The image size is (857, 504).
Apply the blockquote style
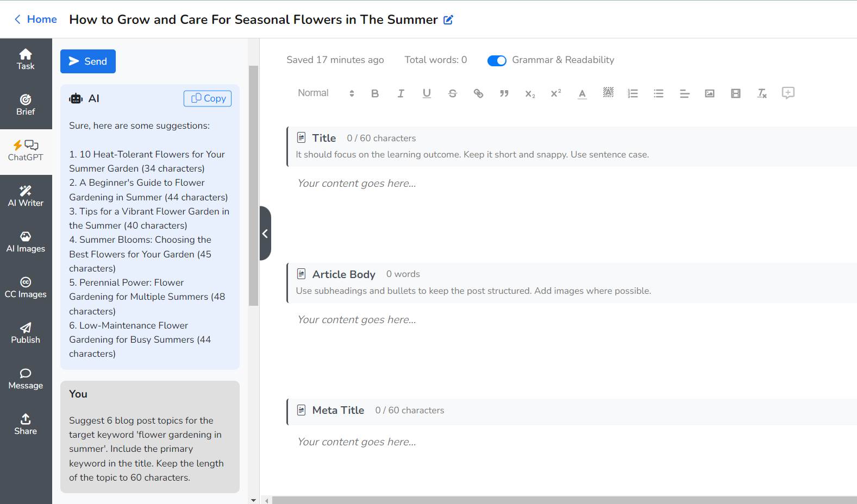pos(504,93)
